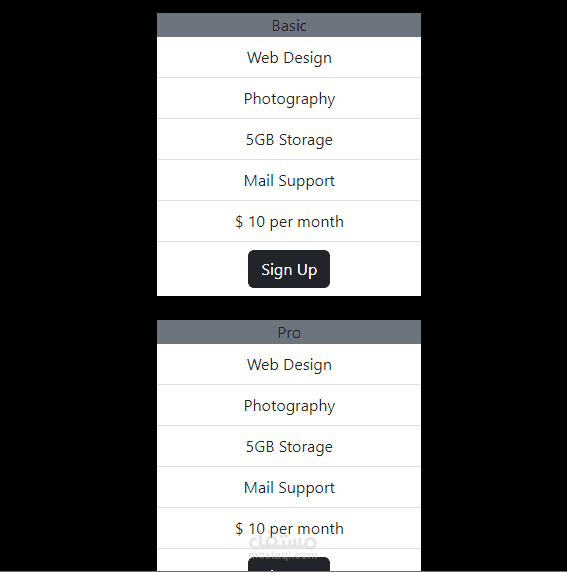Click the Basic plan price row
Image resolution: width=567 pixels, height=572 pixels.
pos(289,221)
